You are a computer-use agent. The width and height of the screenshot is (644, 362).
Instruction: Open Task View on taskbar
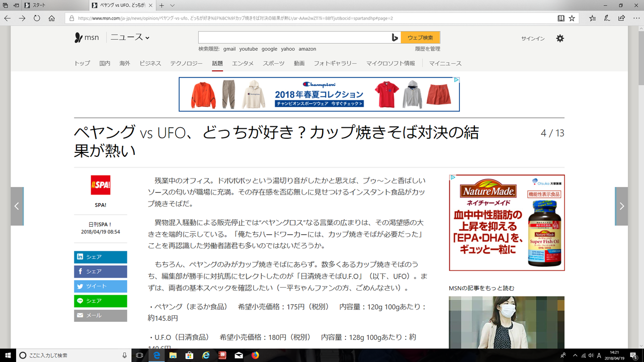coord(140,355)
